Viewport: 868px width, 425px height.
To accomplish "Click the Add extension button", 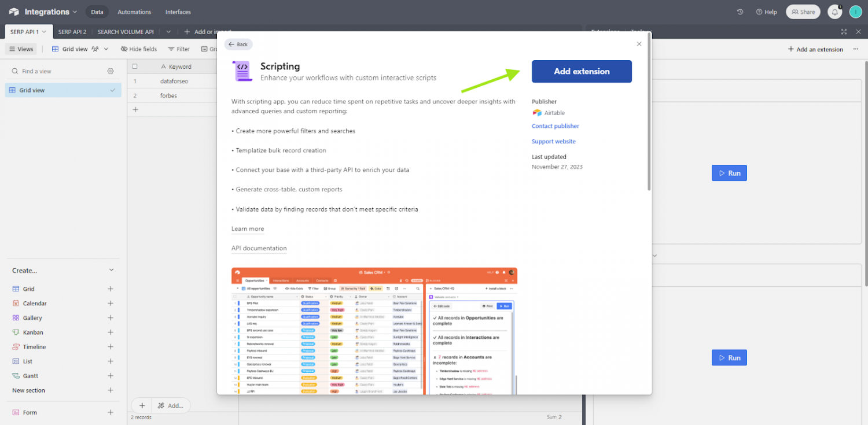I will pos(581,71).
